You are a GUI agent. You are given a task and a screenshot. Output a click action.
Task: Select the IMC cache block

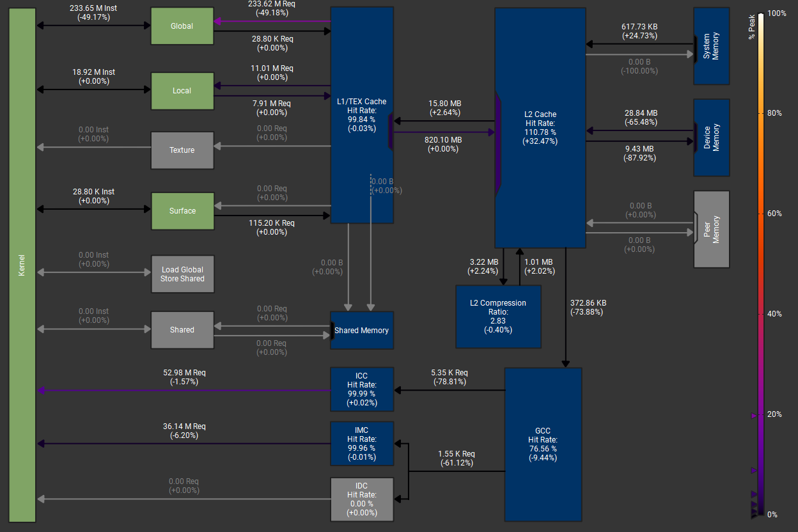[362, 443]
